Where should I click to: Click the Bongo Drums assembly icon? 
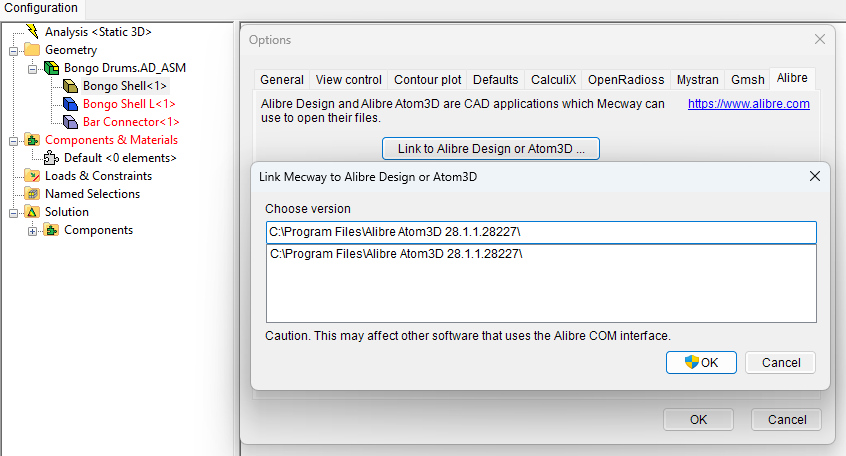[x=51, y=68]
